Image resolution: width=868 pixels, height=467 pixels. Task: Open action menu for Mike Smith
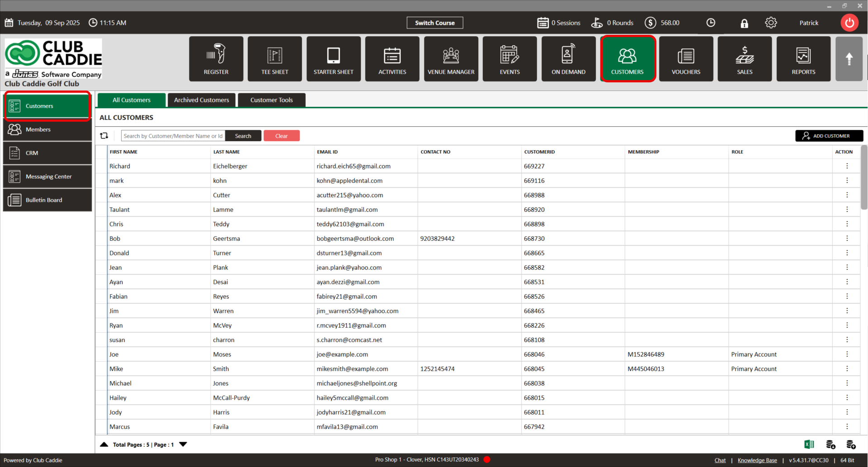pyautogui.click(x=847, y=369)
